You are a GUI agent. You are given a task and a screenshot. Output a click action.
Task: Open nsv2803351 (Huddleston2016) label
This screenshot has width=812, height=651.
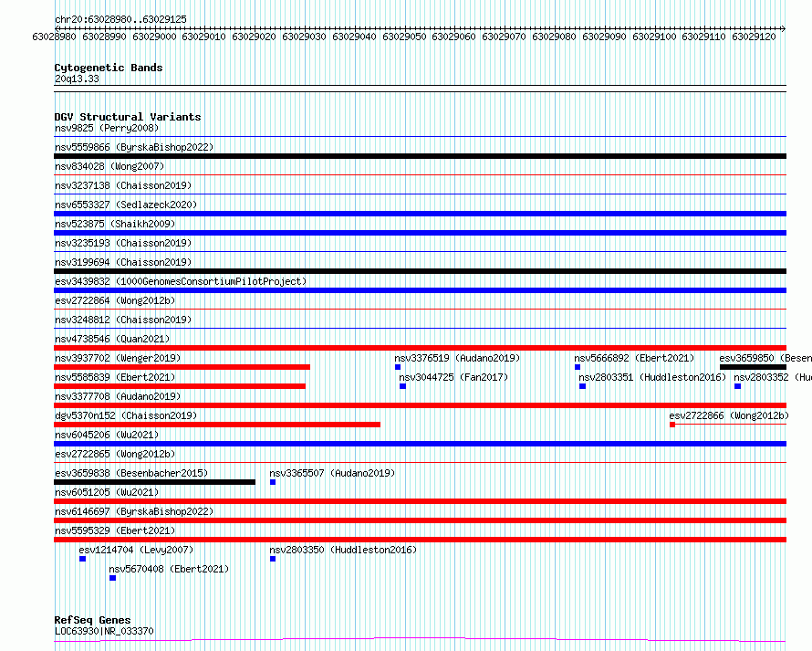(x=652, y=377)
